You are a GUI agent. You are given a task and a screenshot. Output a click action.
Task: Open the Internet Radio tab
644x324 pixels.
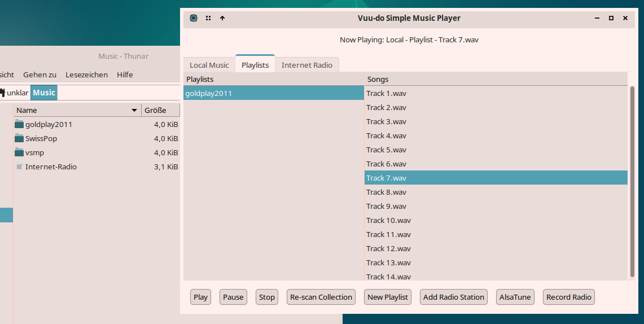pos(307,65)
